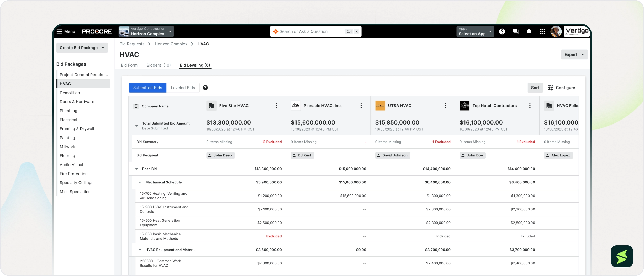The width and height of the screenshot is (644, 276).
Task: Collapse the Total Submitted Bid Amount row
Action: (x=136, y=126)
